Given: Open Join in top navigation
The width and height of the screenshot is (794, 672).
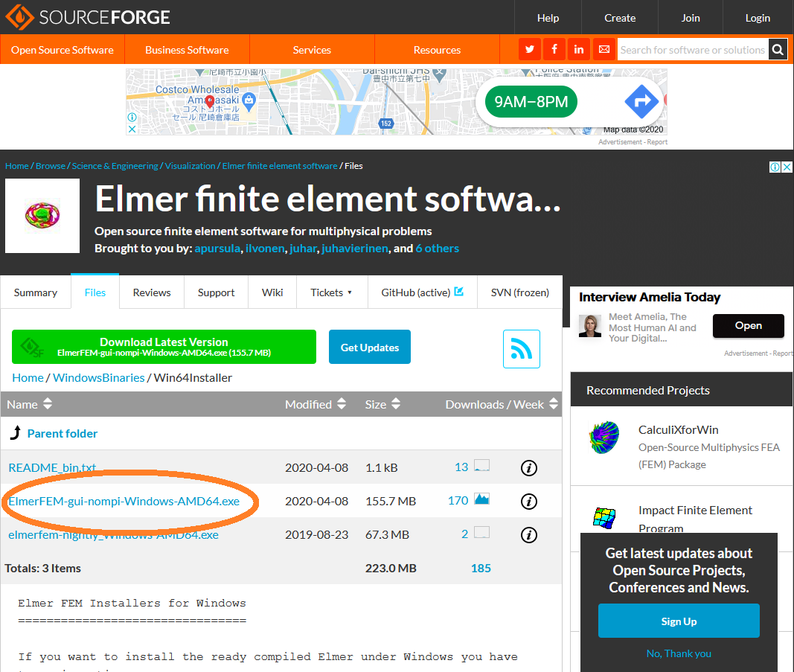Looking at the screenshot, I should click(x=691, y=18).
